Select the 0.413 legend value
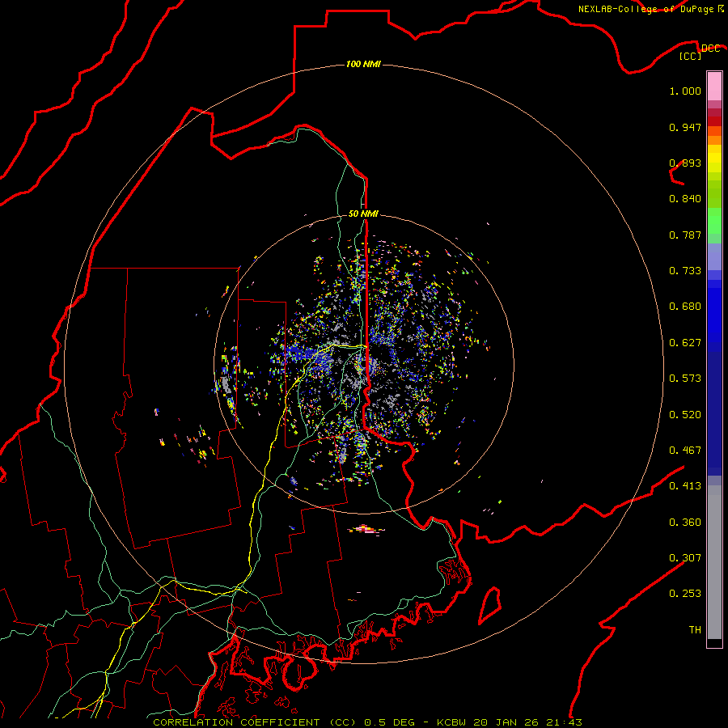 click(x=685, y=486)
